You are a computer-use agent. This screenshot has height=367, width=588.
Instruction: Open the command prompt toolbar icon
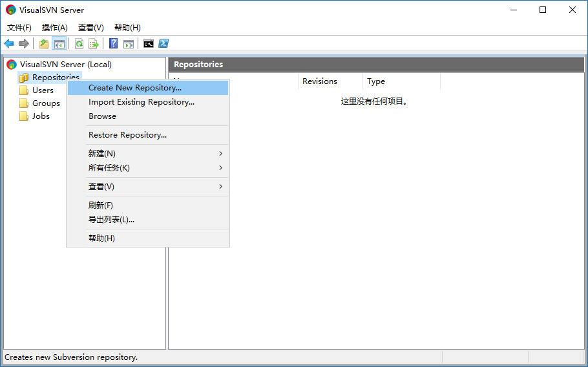coord(149,43)
